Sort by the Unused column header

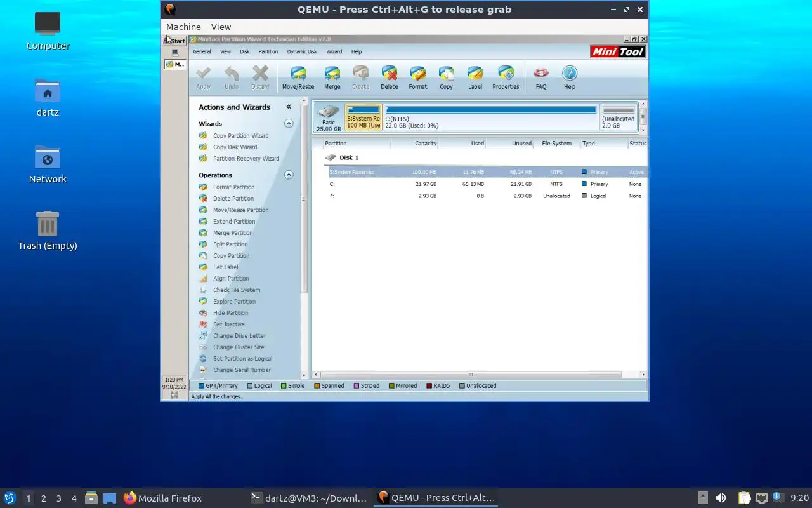point(510,144)
